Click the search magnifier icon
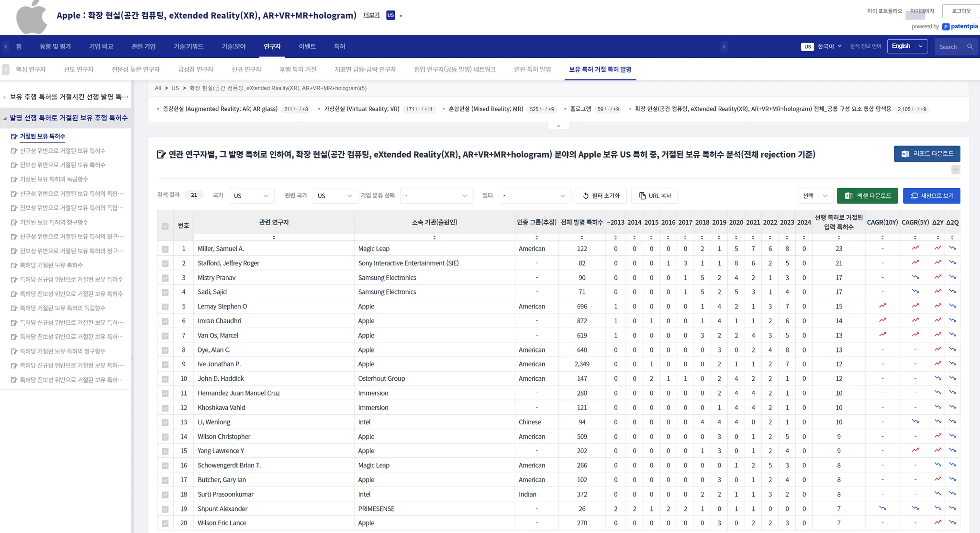The image size is (980, 533). [x=970, y=46]
